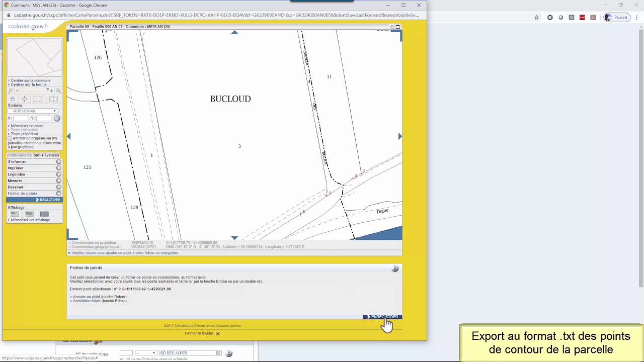Click close X beside Fermer la fenêtre
Viewport: 644px width, 362px height.
click(x=218, y=333)
